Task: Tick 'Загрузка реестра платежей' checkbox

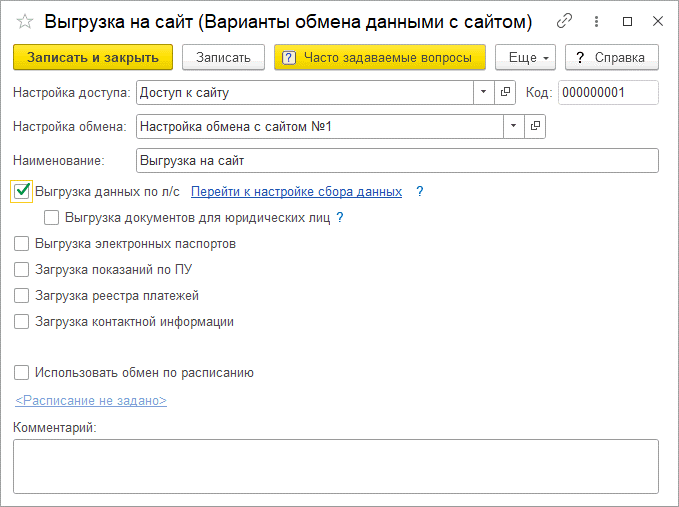Action: 22,295
